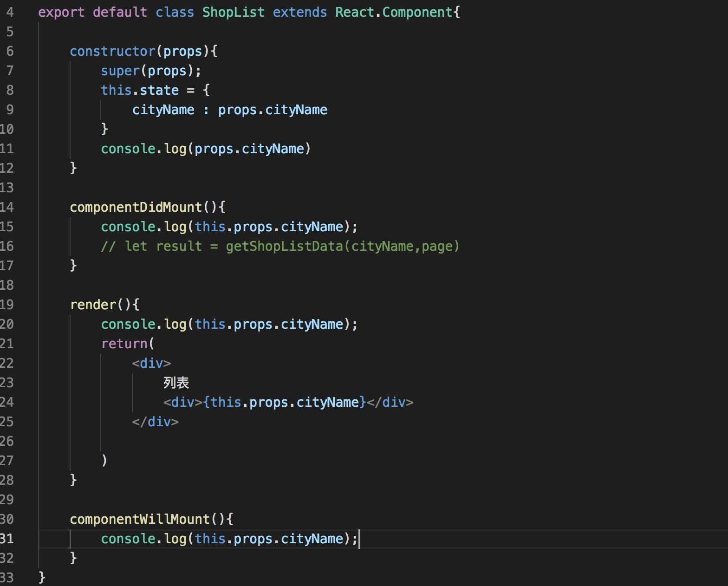Image resolution: width=728 pixels, height=586 pixels.
Task: Click console.log statement on line 20
Action: click(229, 324)
